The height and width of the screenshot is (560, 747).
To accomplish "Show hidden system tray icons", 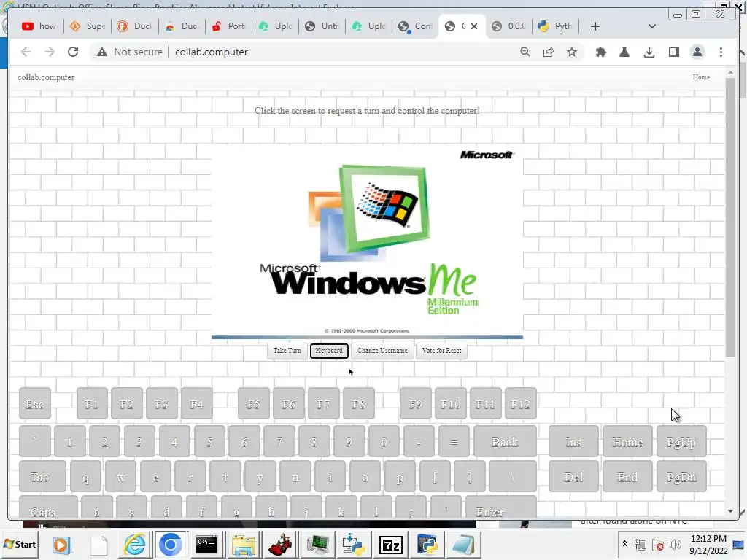I will pos(624,544).
